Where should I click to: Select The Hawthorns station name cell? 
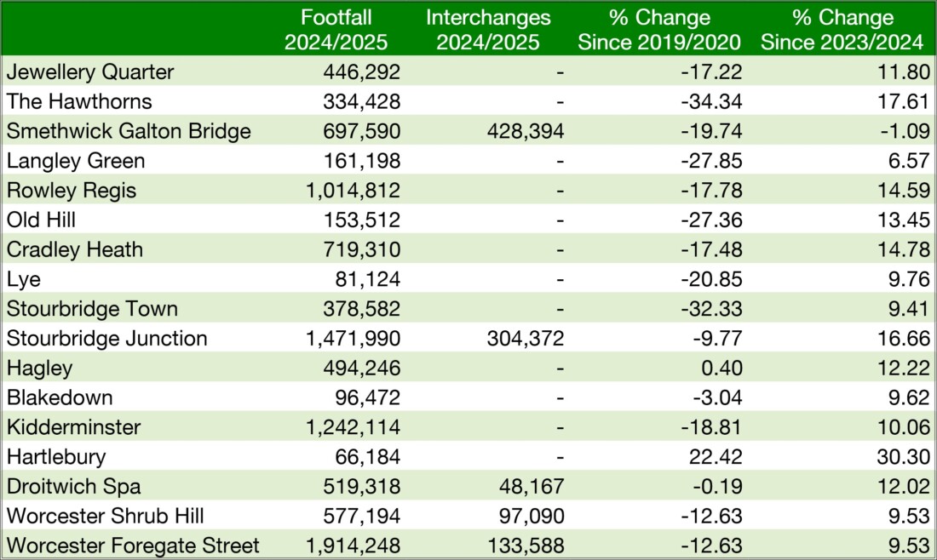79,102
